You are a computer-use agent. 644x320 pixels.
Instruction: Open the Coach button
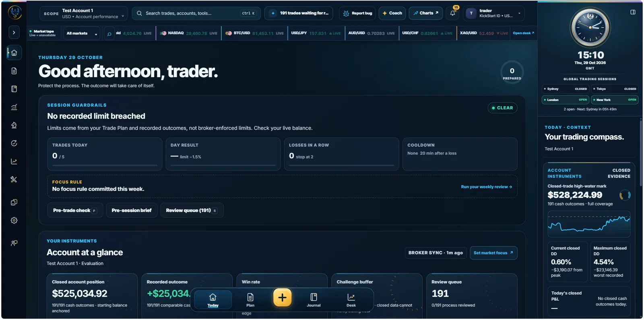click(x=392, y=13)
